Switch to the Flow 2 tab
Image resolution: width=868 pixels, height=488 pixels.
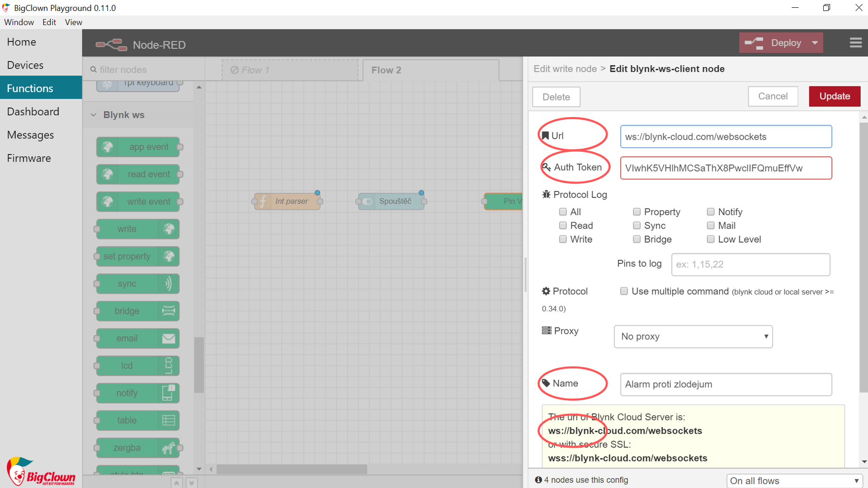[x=431, y=70]
